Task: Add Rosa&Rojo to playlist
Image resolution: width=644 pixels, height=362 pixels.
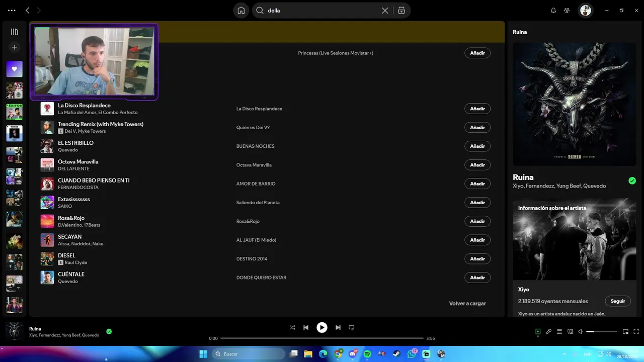Action: pos(477,221)
